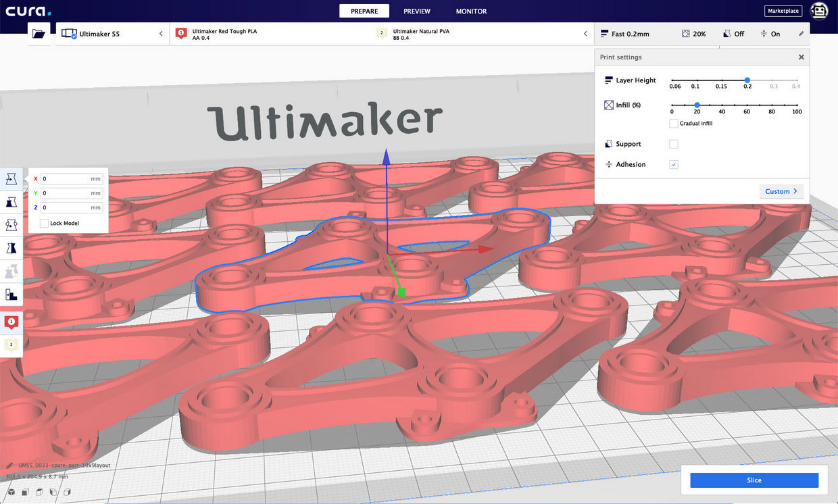This screenshot has height=504, width=838.
Task: Open Custom print settings
Action: click(781, 191)
